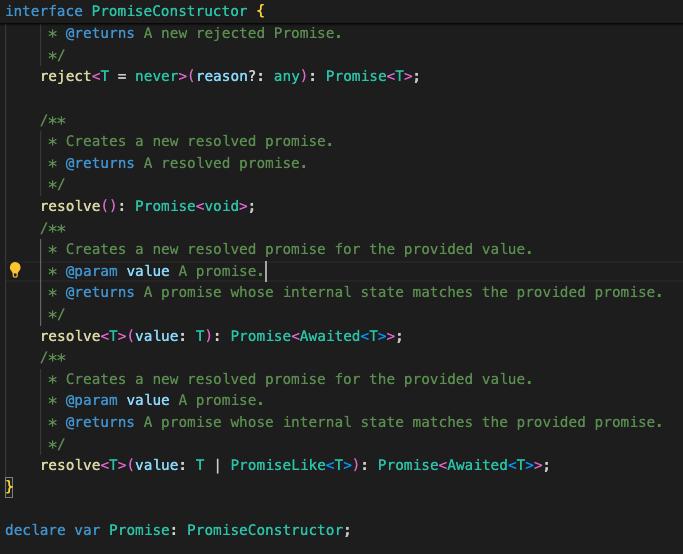Click the lightbulb code action icon

(15, 270)
